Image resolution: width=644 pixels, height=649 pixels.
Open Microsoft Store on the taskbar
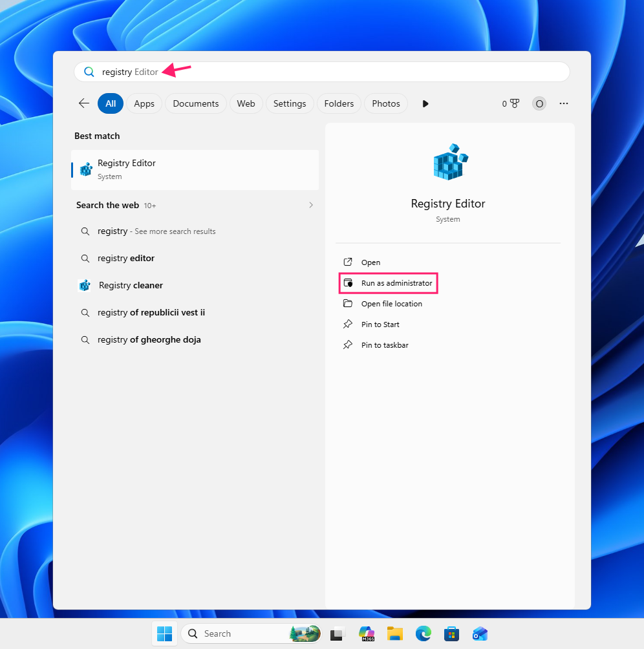[x=451, y=633]
